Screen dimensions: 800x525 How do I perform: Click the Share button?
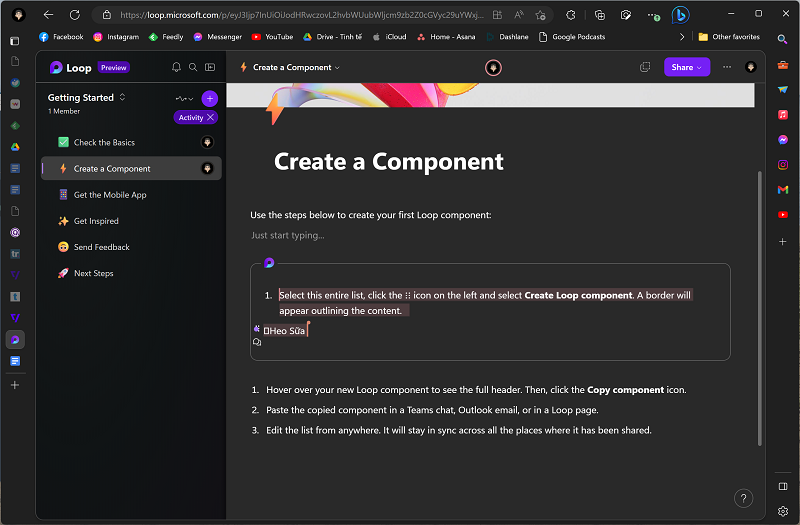point(687,67)
